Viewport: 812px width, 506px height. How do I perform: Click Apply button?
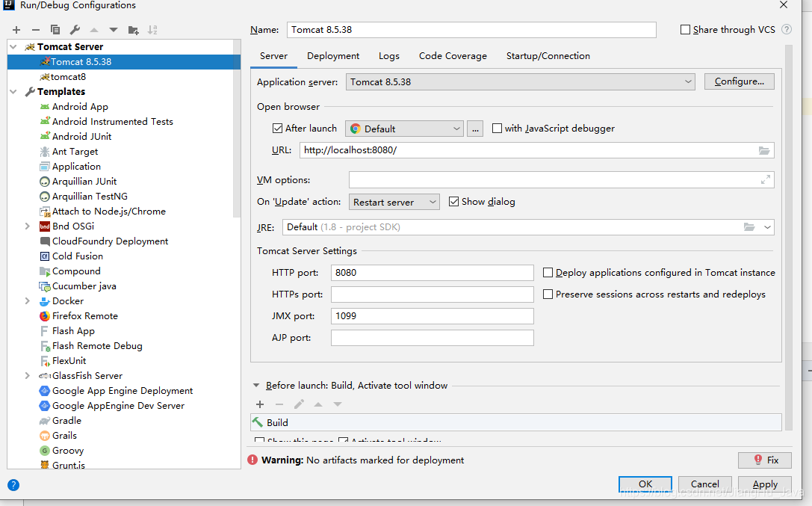click(765, 484)
